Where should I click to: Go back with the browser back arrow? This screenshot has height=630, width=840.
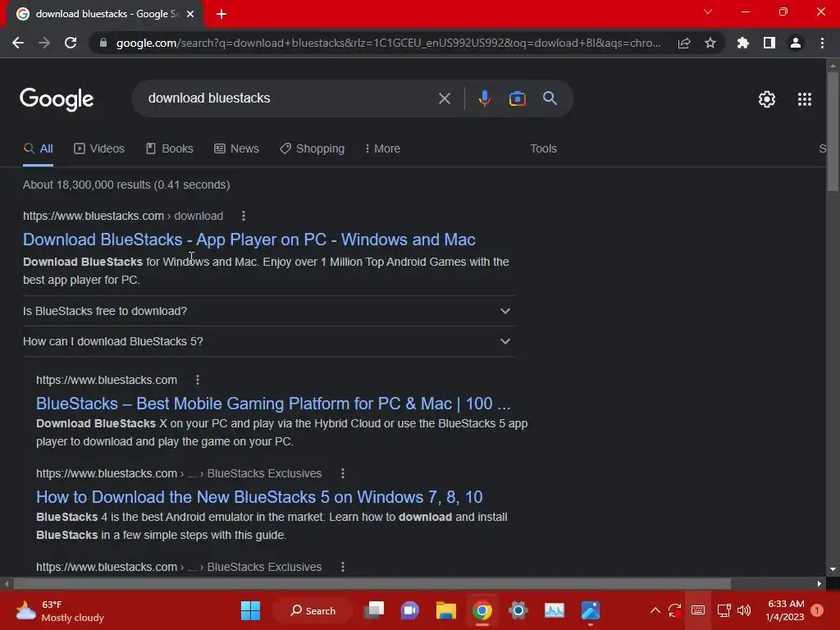tap(18, 43)
